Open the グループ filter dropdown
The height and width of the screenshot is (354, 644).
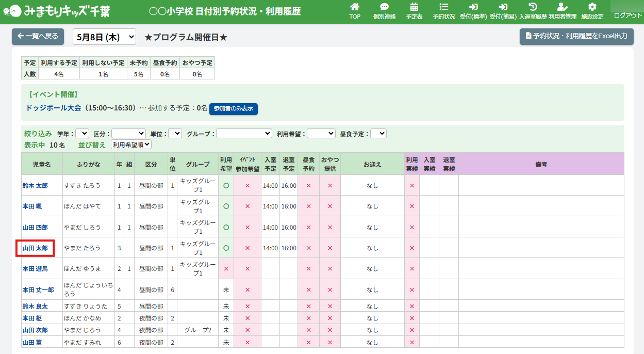pyautogui.click(x=244, y=134)
